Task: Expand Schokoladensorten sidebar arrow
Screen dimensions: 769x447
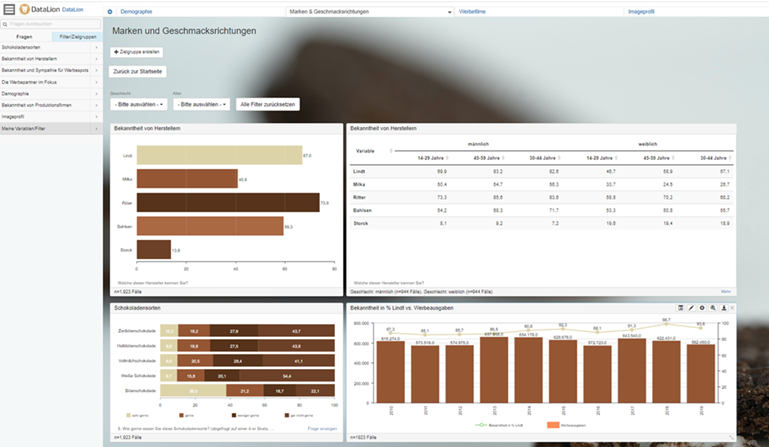Action: [x=96, y=48]
